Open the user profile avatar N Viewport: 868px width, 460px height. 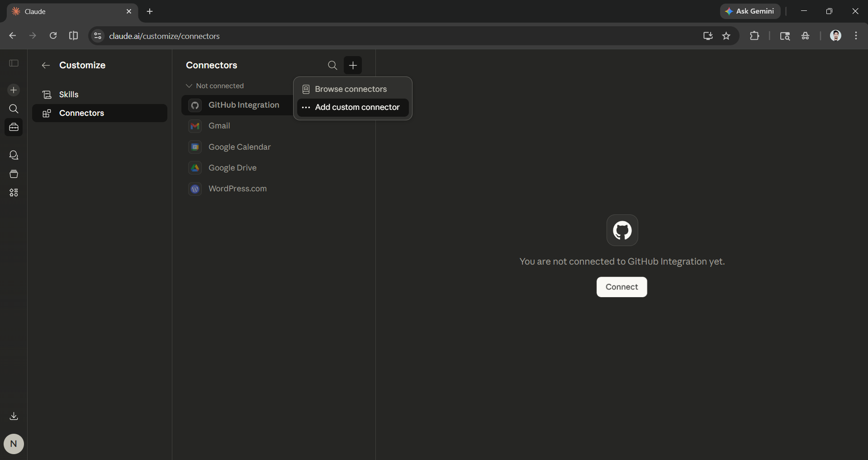pyautogui.click(x=14, y=444)
